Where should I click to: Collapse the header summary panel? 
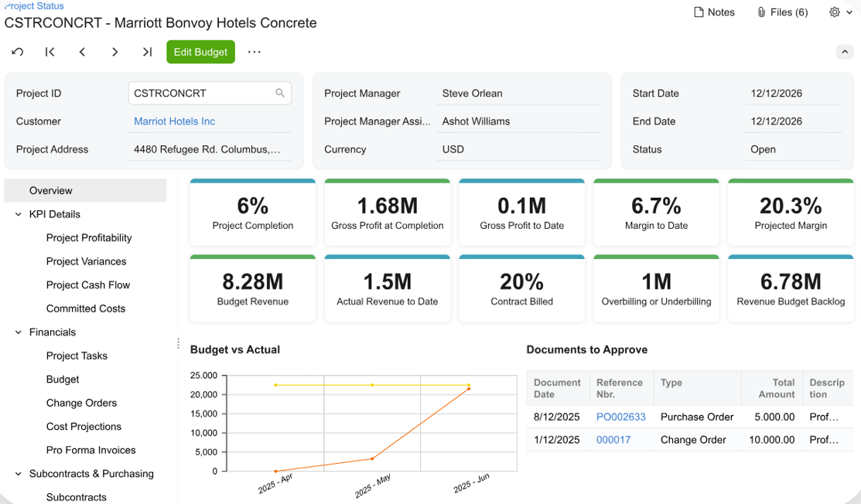[845, 52]
